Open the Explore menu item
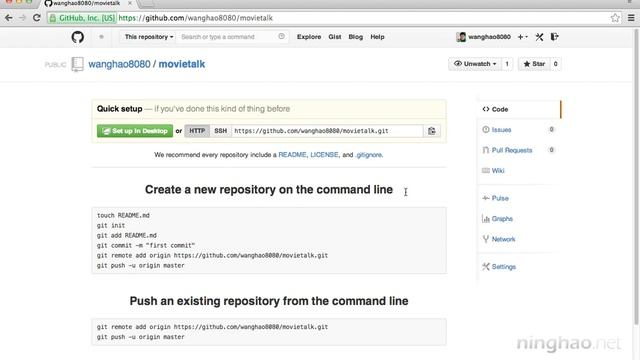 309,37
